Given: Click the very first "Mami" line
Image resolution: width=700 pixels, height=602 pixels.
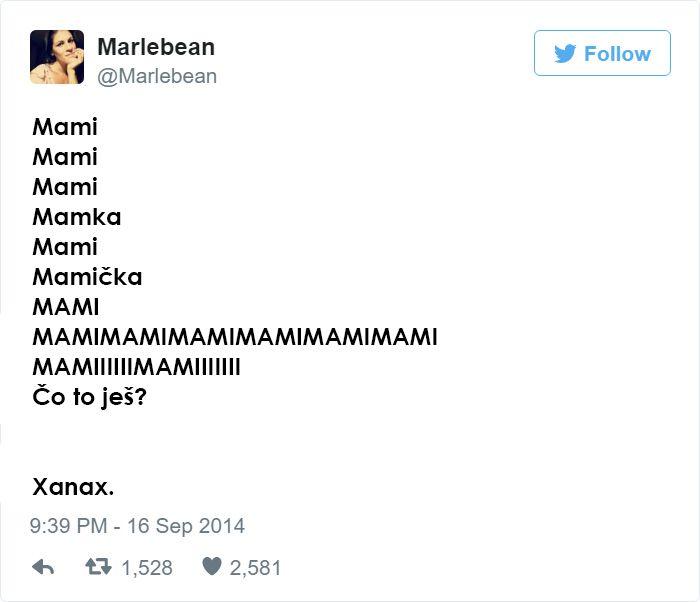Looking at the screenshot, I should [x=65, y=127].
